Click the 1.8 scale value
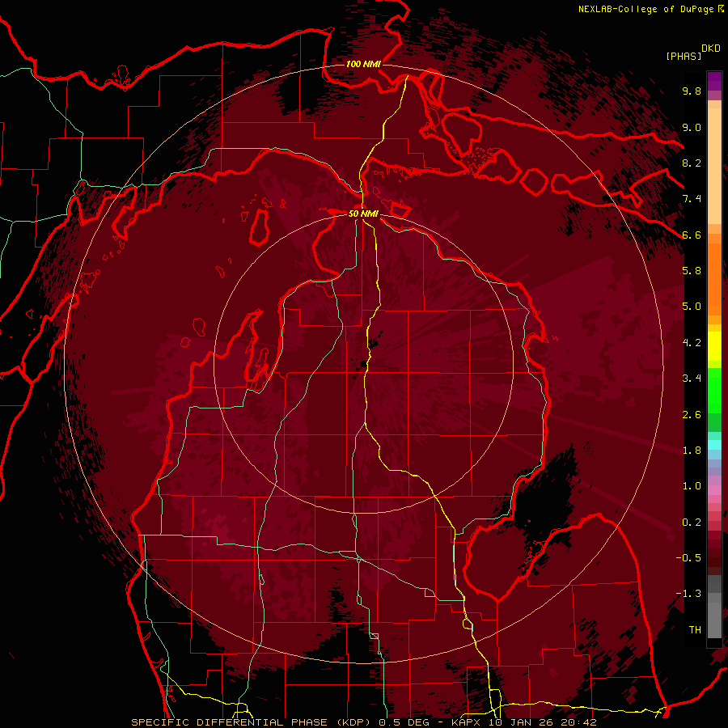Viewport: 728px width, 728px height. tap(692, 451)
